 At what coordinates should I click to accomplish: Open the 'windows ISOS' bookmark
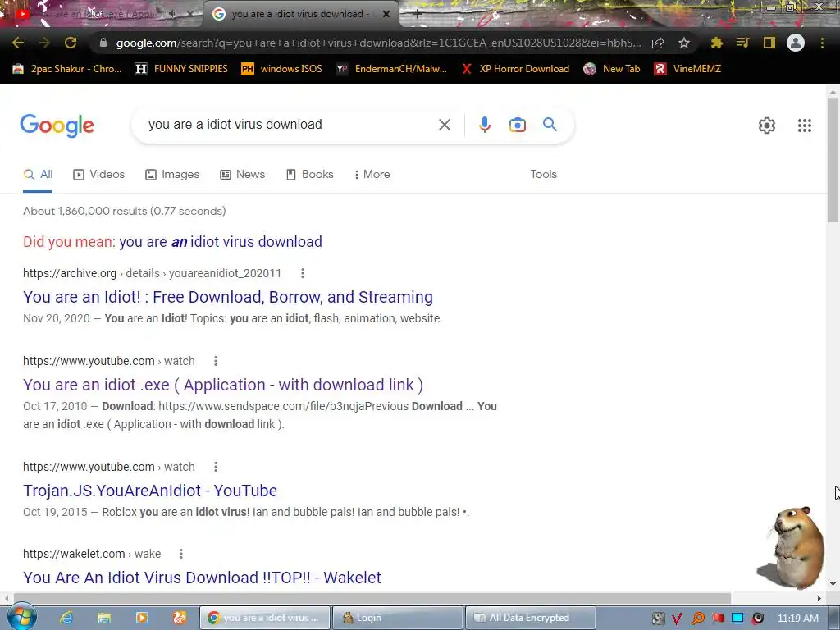click(282, 69)
